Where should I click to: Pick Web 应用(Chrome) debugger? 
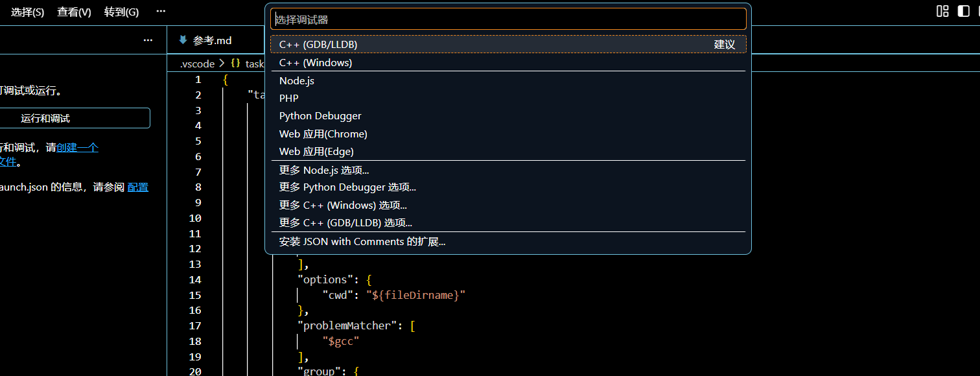coord(508,134)
